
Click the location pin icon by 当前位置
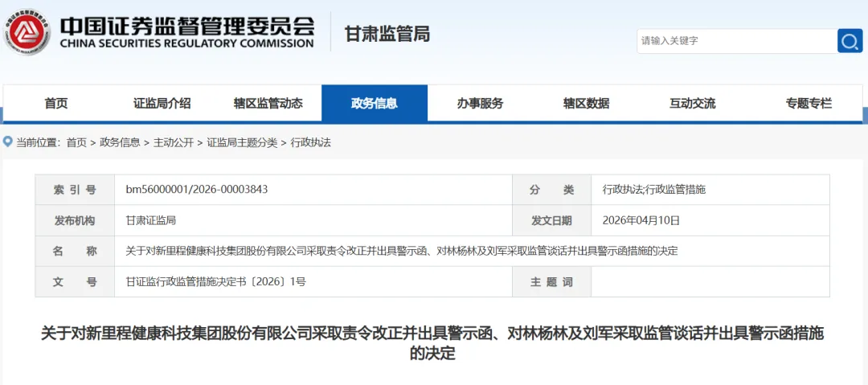(x=8, y=141)
